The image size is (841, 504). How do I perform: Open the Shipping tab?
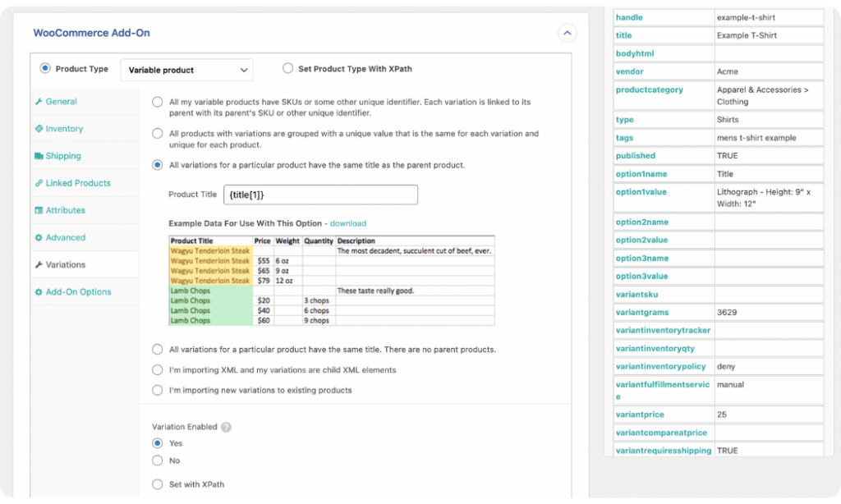[85, 156]
